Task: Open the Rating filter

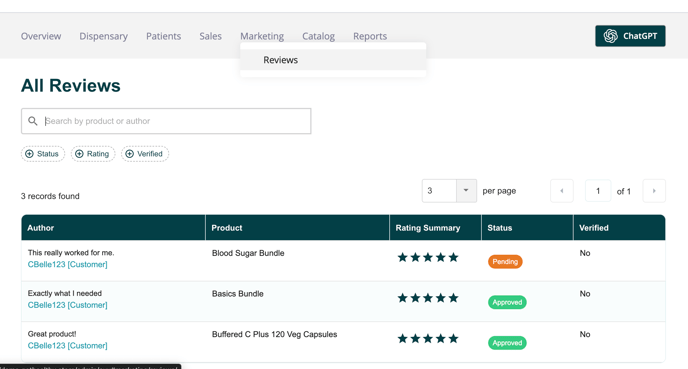Action: [x=93, y=154]
